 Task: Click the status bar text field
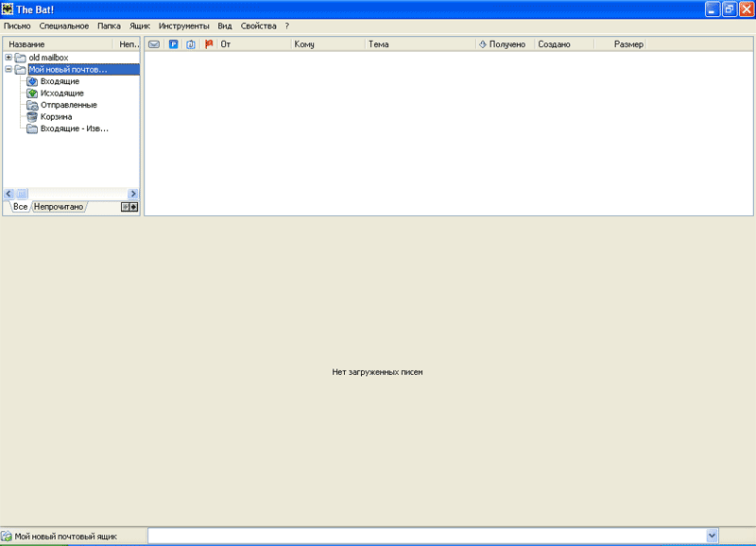tap(427, 536)
